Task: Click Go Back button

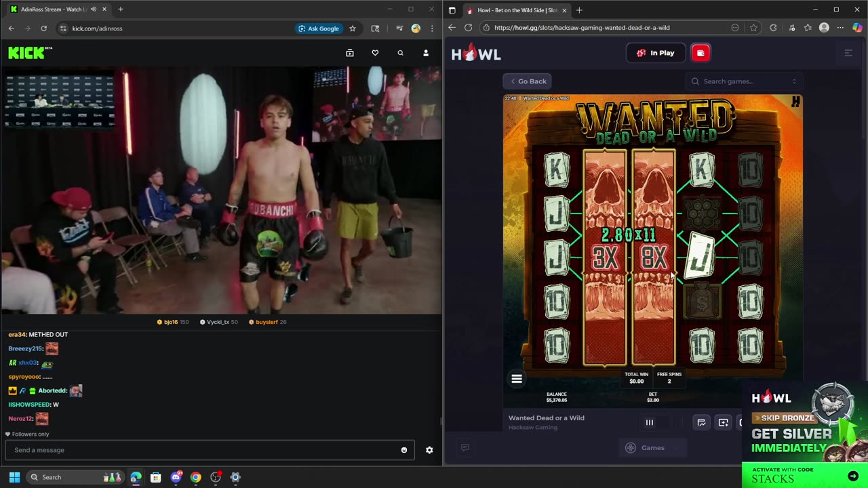Action: point(528,81)
